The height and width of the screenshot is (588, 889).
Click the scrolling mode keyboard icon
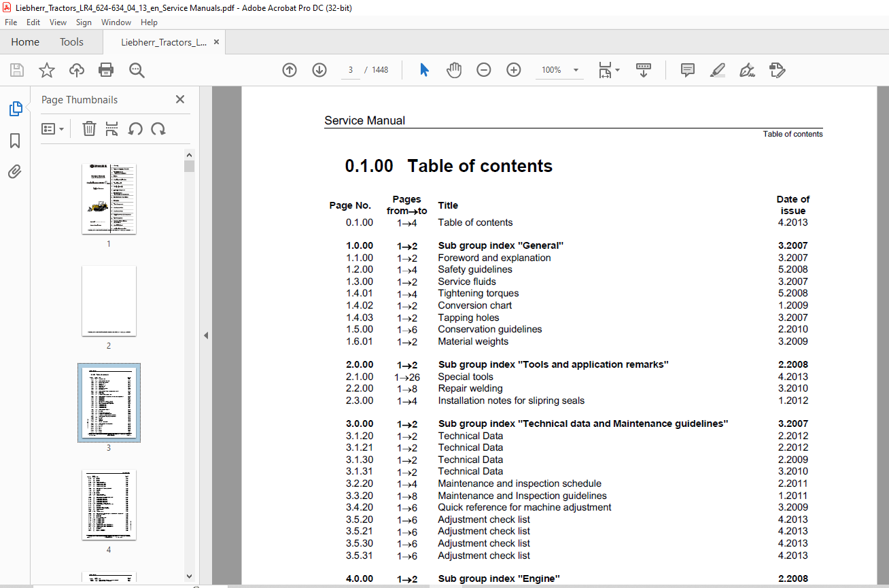(643, 70)
